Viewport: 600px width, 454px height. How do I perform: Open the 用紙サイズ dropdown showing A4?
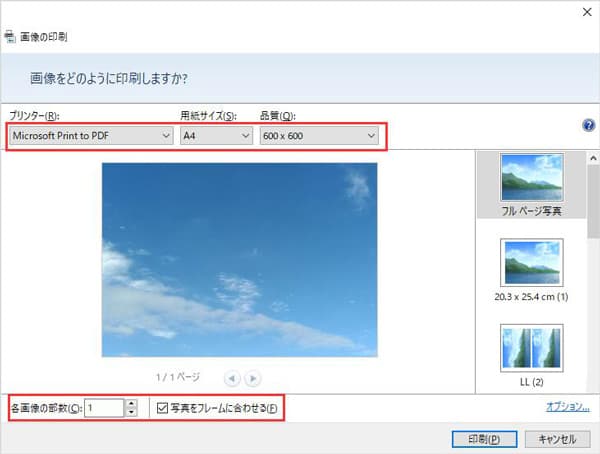[x=216, y=136]
